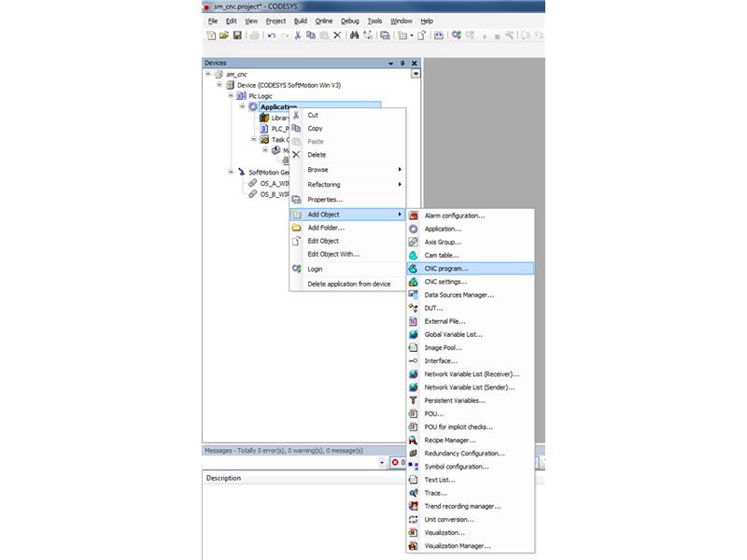Click the CNC settings icon in submenu
Image resolution: width=747 pixels, height=560 pixels.
(x=414, y=282)
